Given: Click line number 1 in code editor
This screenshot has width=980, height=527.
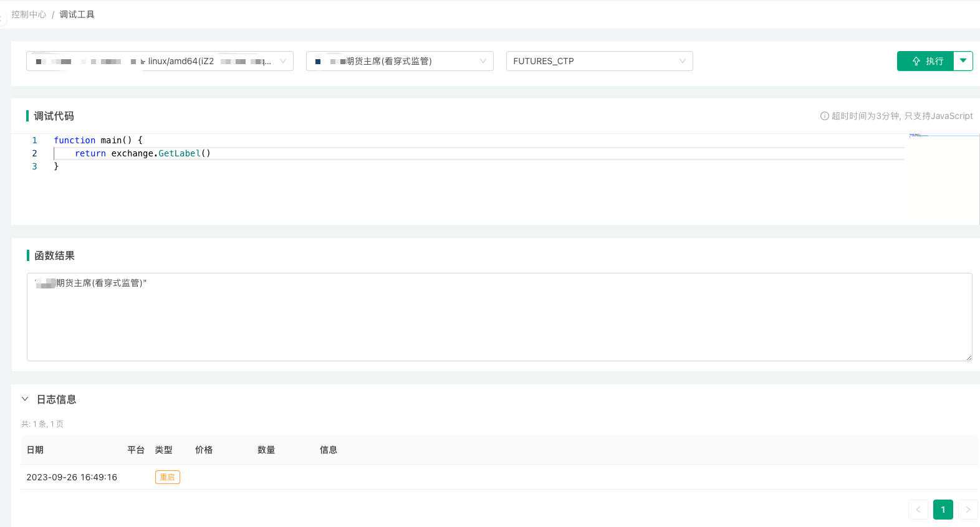Looking at the screenshot, I should (34, 140).
